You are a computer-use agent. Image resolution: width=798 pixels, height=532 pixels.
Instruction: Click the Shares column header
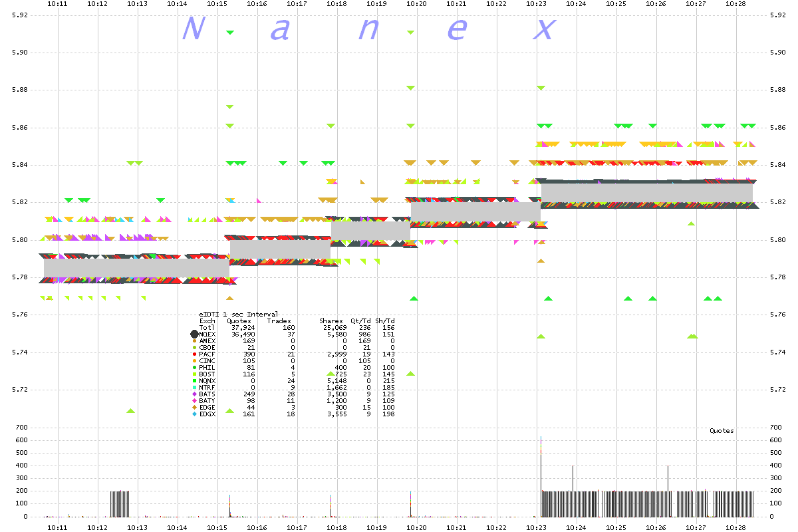[331, 321]
